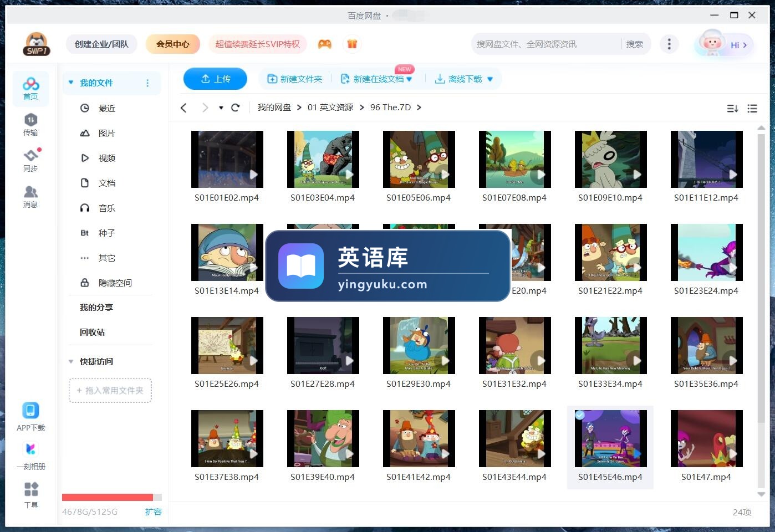Click the S01E21E22.mp4 file name

coord(610,291)
